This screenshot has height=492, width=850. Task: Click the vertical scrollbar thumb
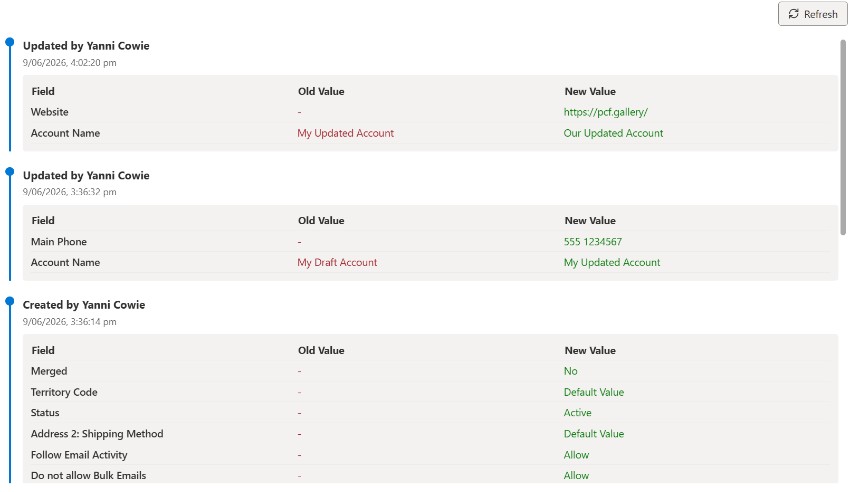pyautogui.click(x=843, y=138)
